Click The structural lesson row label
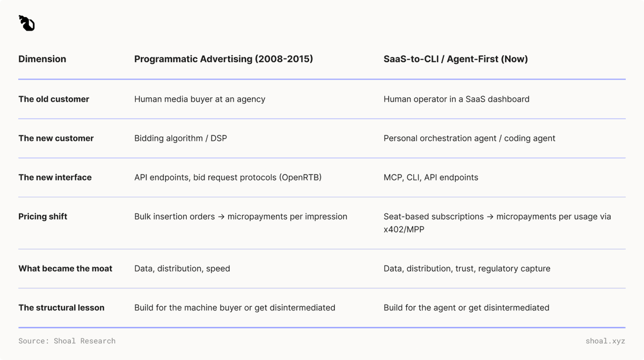Screen dimensions: 644x360 pos(61,308)
